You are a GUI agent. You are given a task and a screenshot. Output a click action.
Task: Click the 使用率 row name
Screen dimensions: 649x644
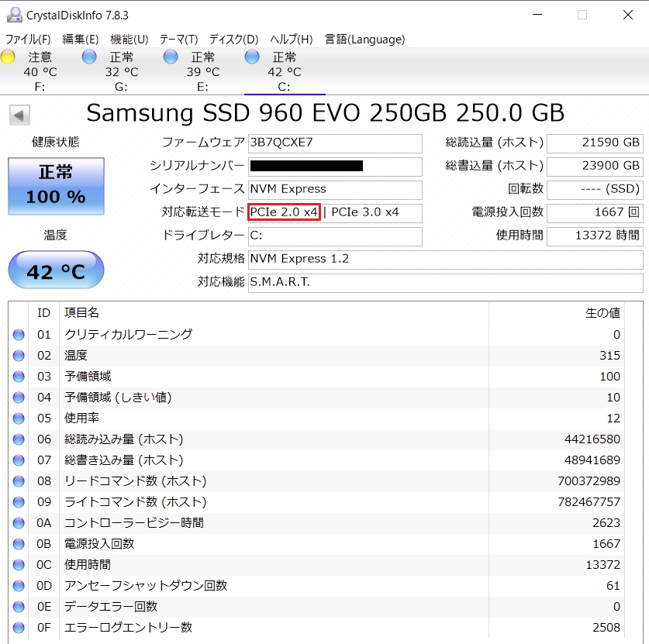coord(81,418)
